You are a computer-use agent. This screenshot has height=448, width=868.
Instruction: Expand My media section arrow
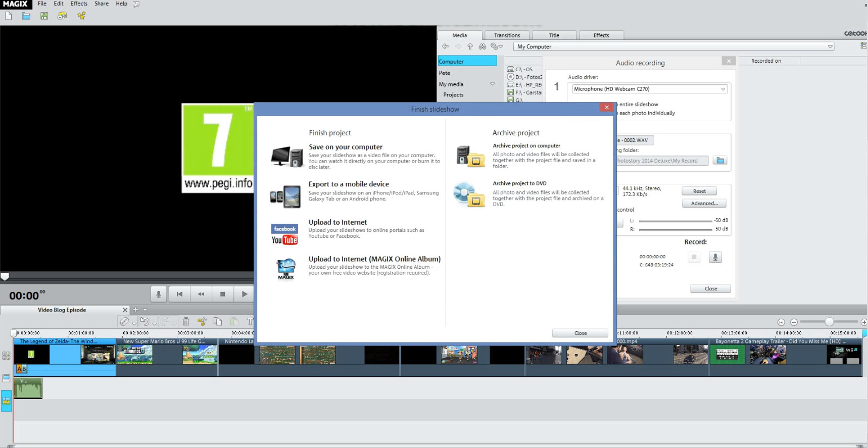[x=493, y=84]
